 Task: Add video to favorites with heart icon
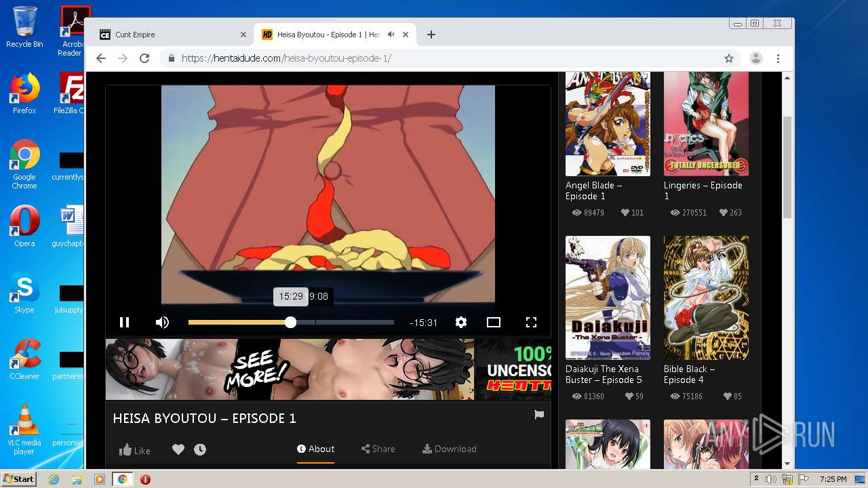[x=178, y=449]
